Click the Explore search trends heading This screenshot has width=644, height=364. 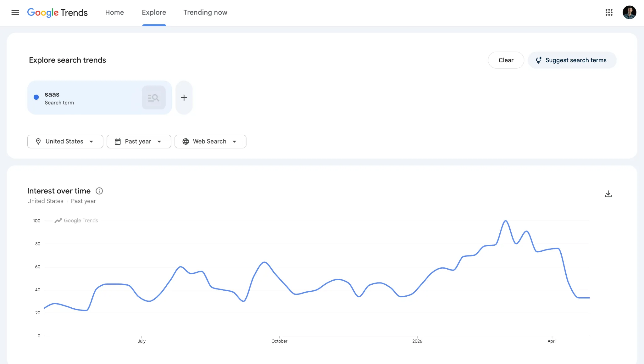click(x=68, y=60)
